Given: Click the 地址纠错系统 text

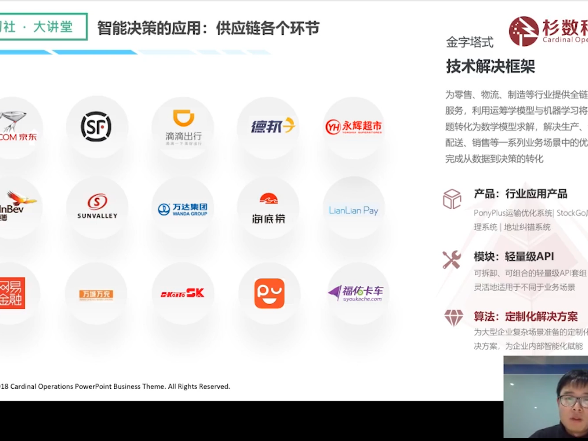Looking at the screenshot, I should tap(527, 227).
